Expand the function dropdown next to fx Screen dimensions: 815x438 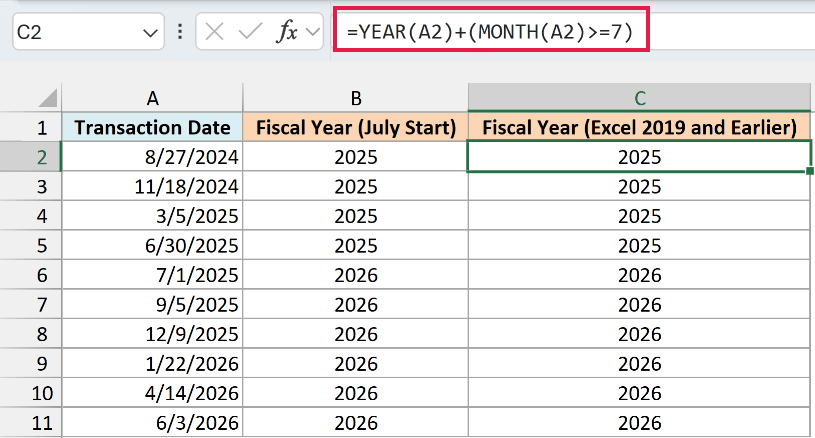coord(312,32)
